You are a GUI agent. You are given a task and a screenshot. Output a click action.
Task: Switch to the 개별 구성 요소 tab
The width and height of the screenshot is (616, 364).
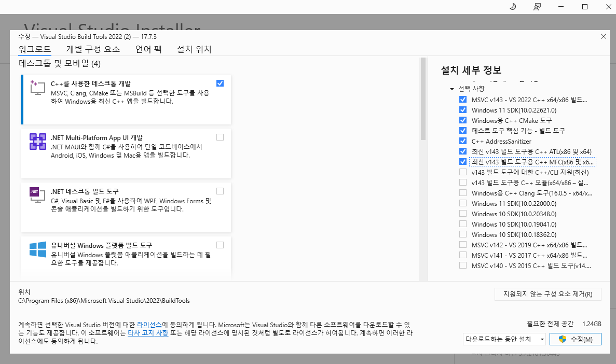93,49
